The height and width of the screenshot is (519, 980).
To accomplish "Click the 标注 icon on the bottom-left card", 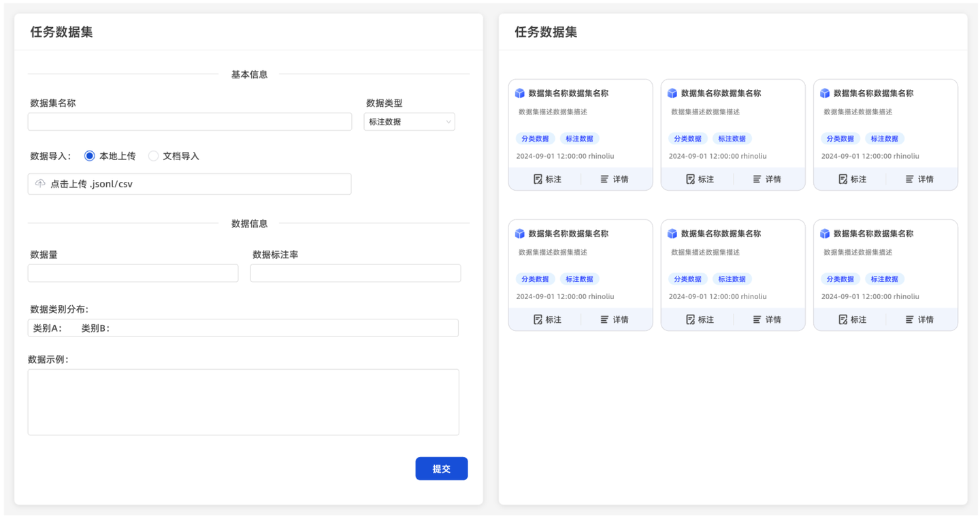I will [538, 319].
